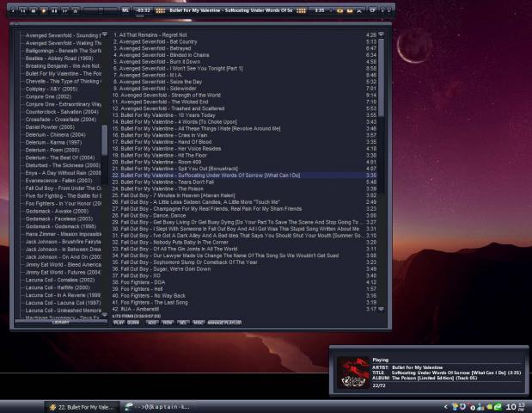Click the play button in top player bar
Viewport: 532px width, 413px height.
(44, 11)
